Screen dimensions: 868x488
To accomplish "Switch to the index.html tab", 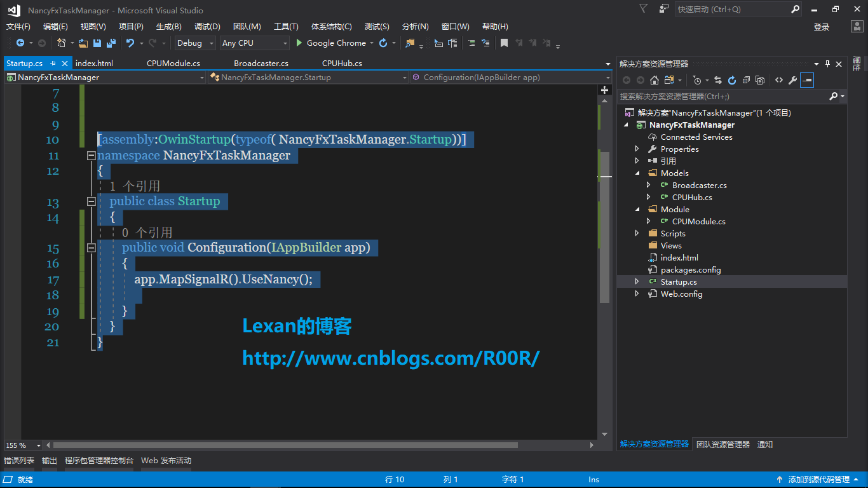I will (x=94, y=64).
